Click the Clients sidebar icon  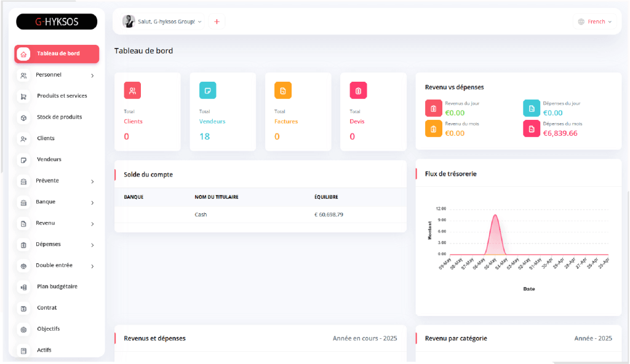[x=24, y=139]
